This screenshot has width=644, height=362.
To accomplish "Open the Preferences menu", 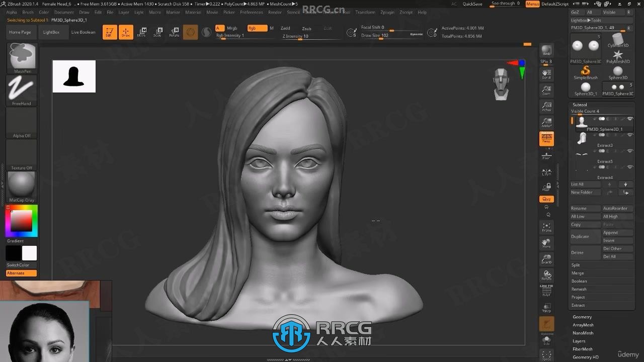I will pos(251,12).
